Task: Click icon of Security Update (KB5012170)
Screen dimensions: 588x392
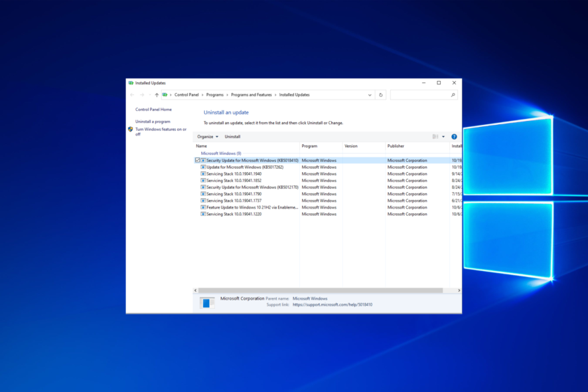Action: [203, 187]
